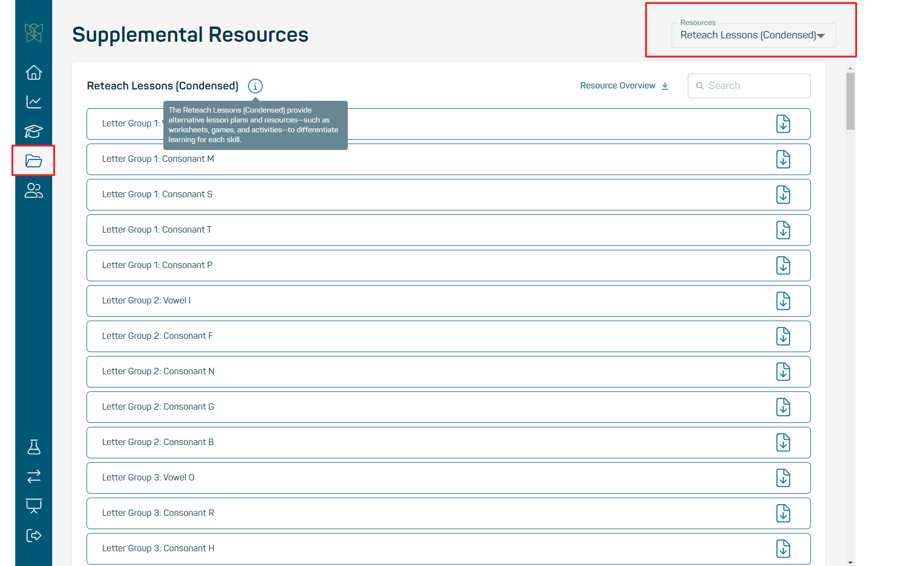924x566 pixels.
Task: Open the presentation screen icon
Action: tap(33, 506)
